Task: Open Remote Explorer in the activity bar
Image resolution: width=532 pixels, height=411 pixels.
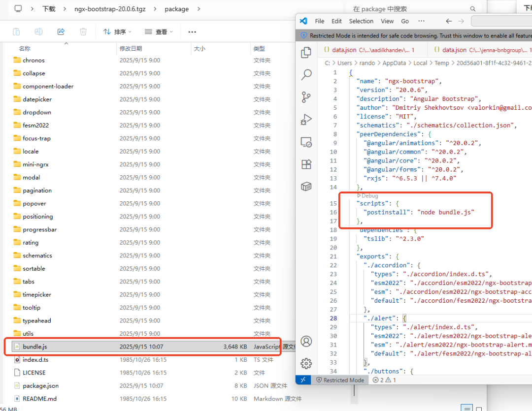Action: pyautogui.click(x=306, y=142)
